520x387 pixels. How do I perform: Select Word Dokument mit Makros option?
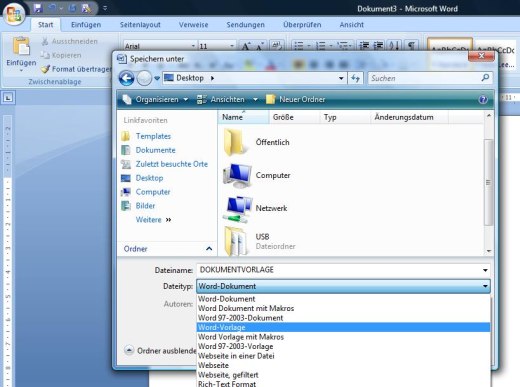point(343,308)
